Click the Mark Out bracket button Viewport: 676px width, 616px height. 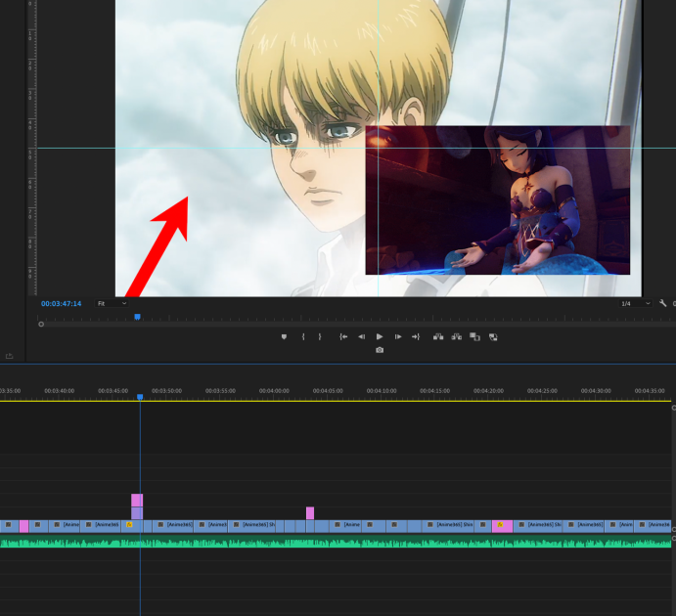click(x=320, y=337)
